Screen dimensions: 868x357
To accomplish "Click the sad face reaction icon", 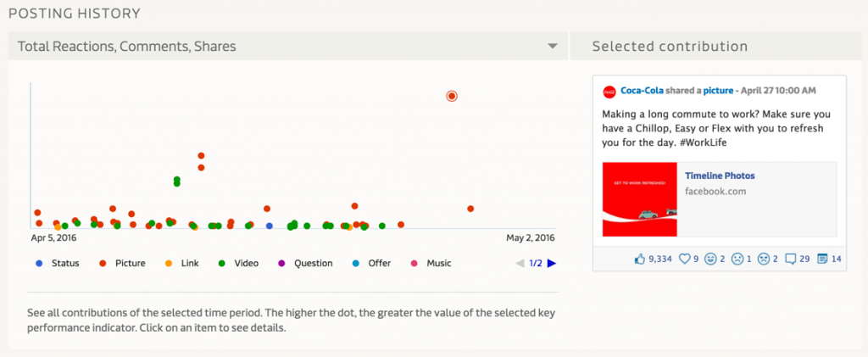I will (737, 259).
